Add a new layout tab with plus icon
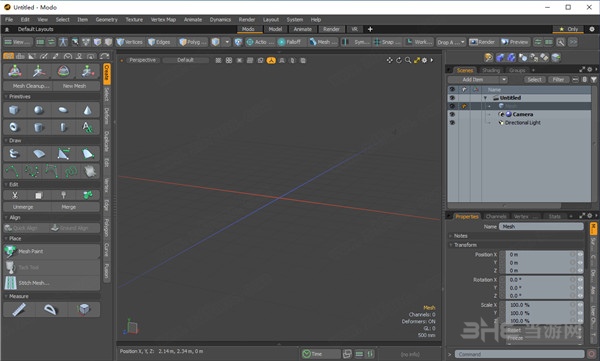The width and height of the screenshot is (600, 361). click(x=370, y=29)
